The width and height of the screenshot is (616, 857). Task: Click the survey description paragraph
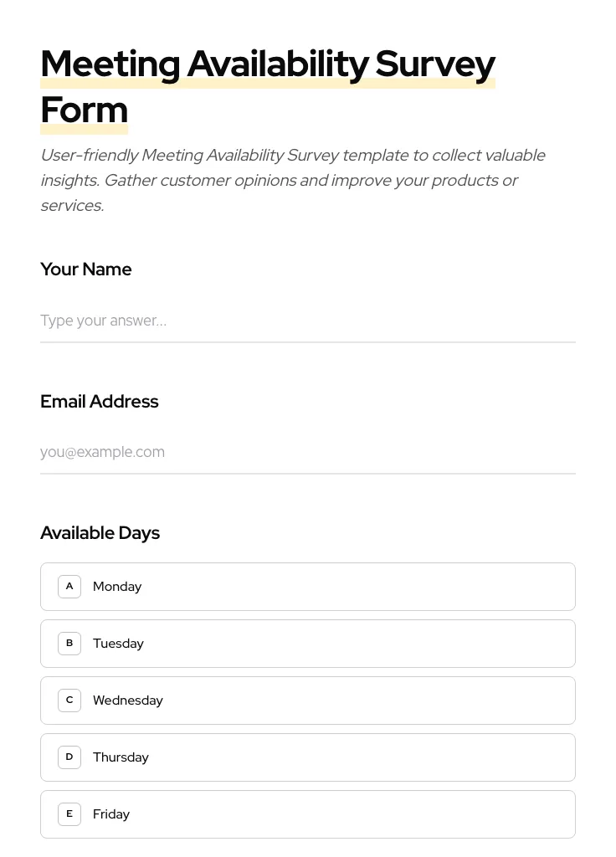[293, 180]
